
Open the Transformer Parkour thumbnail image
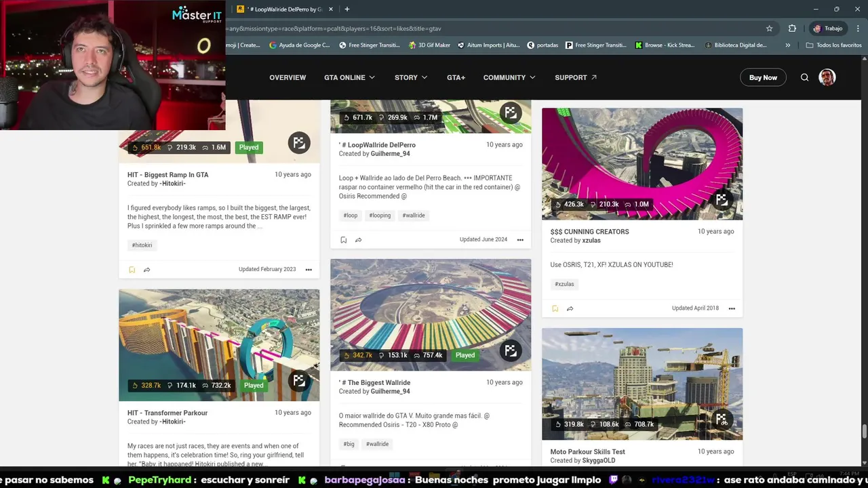click(219, 345)
